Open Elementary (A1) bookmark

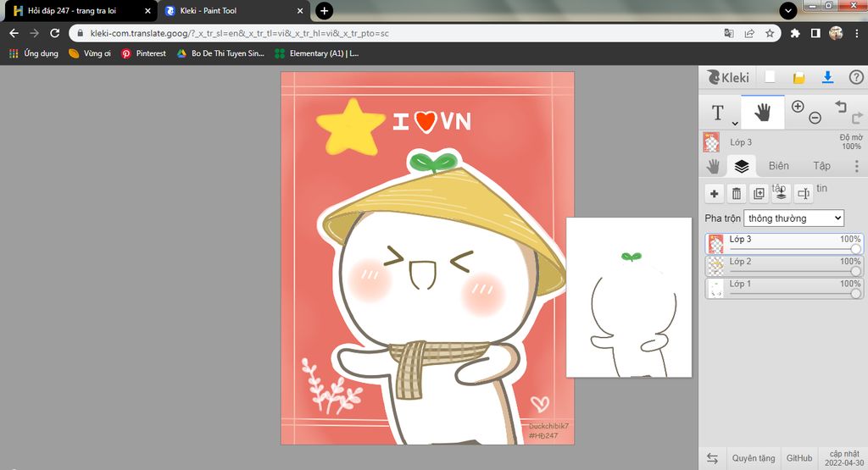(x=317, y=53)
